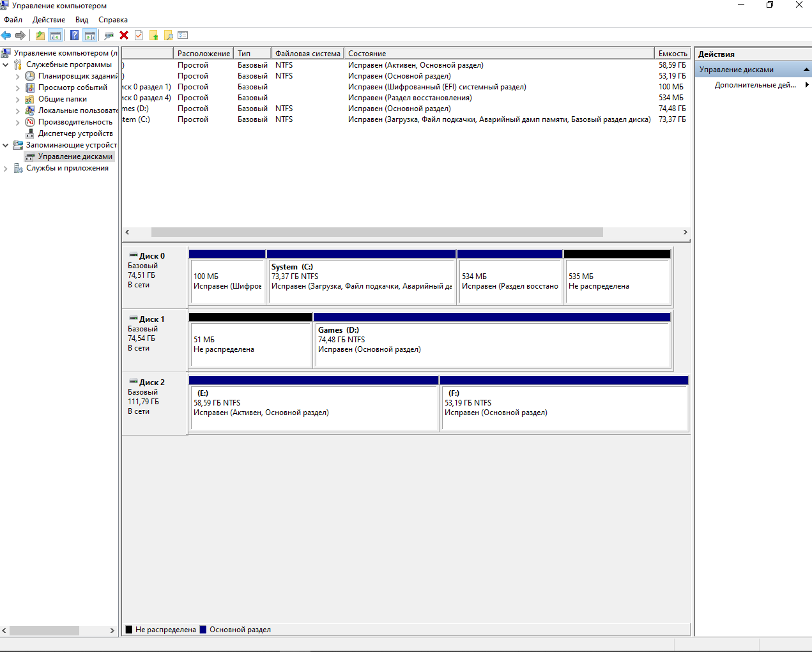The width and height of the screenshot is (812, 652).
Task: Open the Файл menu
Action: pos(13,20)
